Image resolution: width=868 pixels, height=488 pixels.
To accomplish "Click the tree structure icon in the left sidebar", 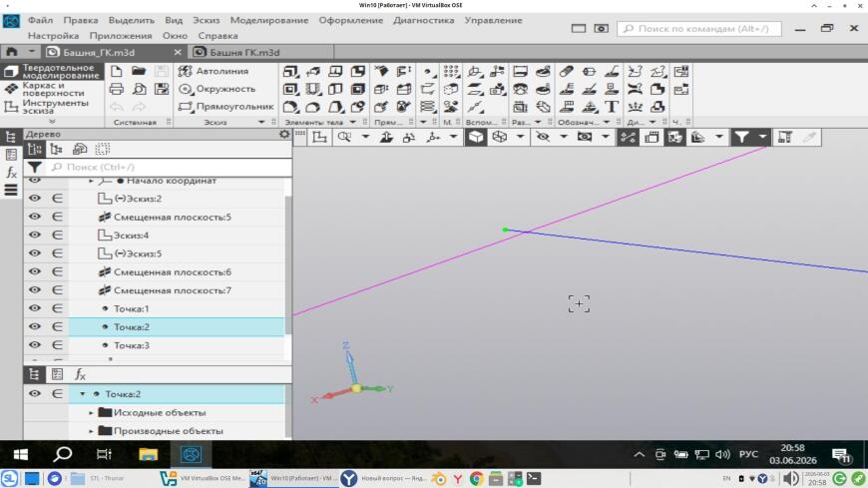I will pos(11,137).
